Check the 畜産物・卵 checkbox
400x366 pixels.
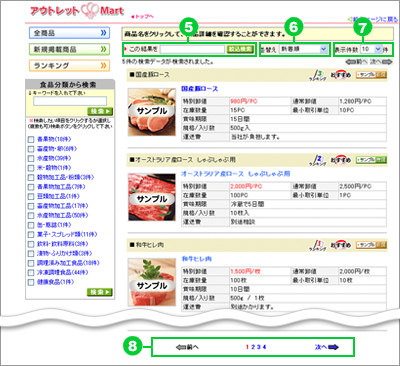[x=31, y=149]
